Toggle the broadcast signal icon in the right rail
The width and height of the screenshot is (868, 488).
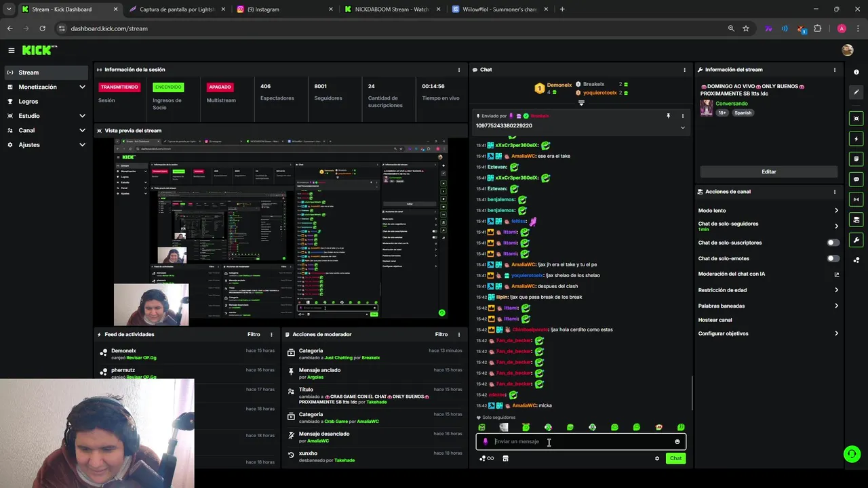point(856,199)
